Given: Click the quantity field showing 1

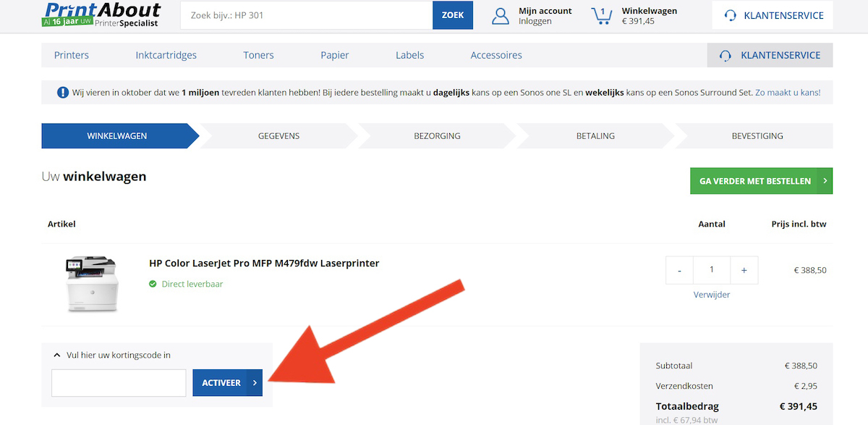Looking at the screenshot, I should tap(712, 270).
